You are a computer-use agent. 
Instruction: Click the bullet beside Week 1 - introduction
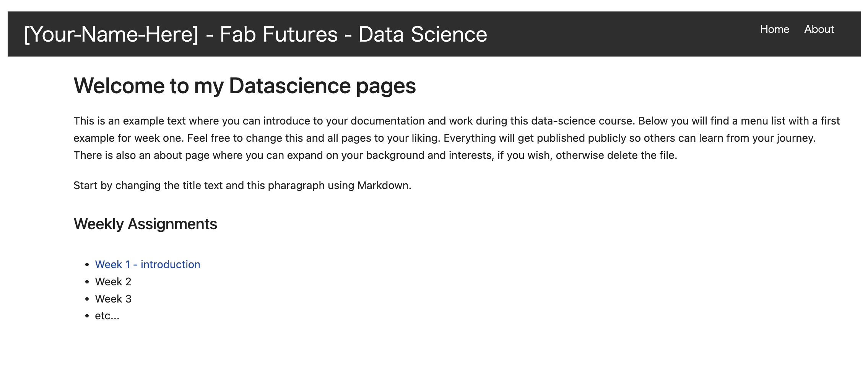tap(87, 265)
